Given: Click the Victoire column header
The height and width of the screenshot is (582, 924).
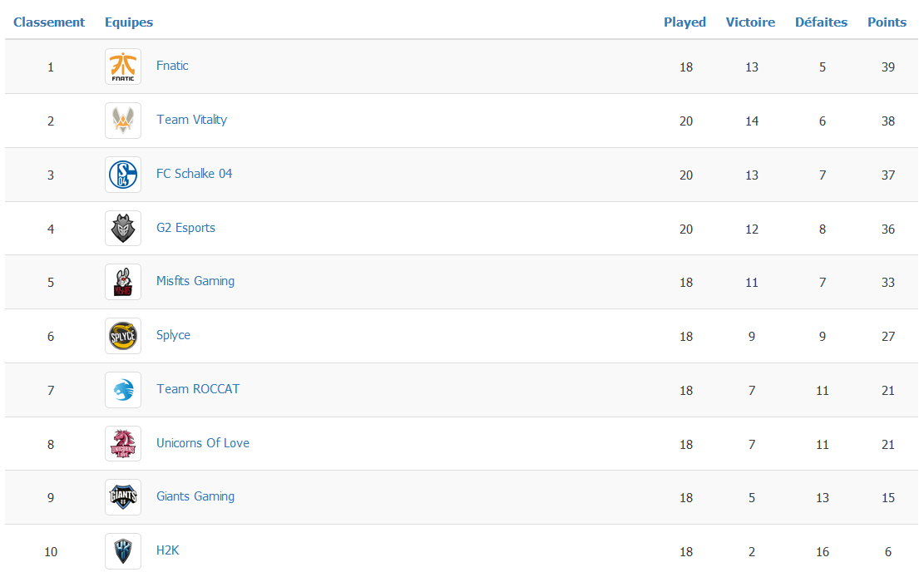Looking at the screenshot, I should [750, 22].
